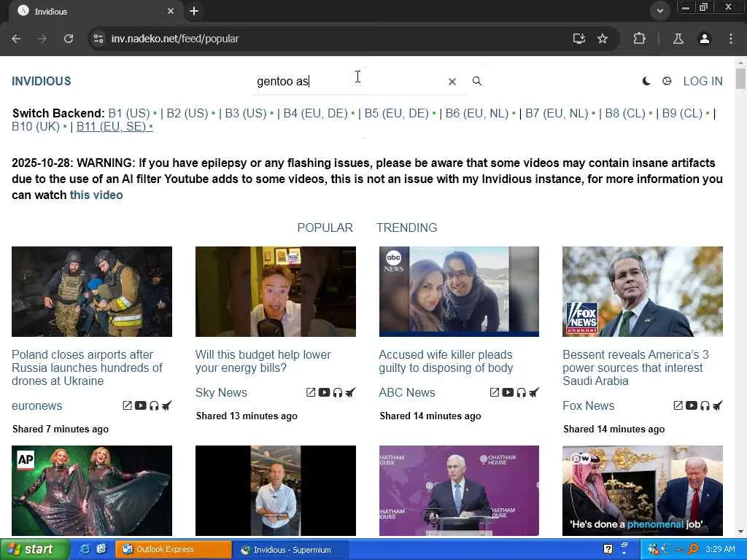Go to INVIDIOUS home link
747x560 pixels.
point(42,82)
